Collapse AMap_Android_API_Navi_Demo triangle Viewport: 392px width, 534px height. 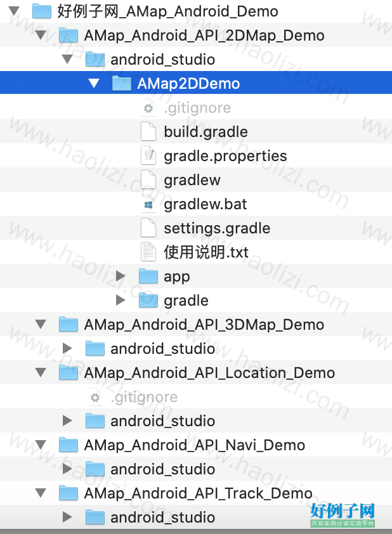(x=41, y=445)
